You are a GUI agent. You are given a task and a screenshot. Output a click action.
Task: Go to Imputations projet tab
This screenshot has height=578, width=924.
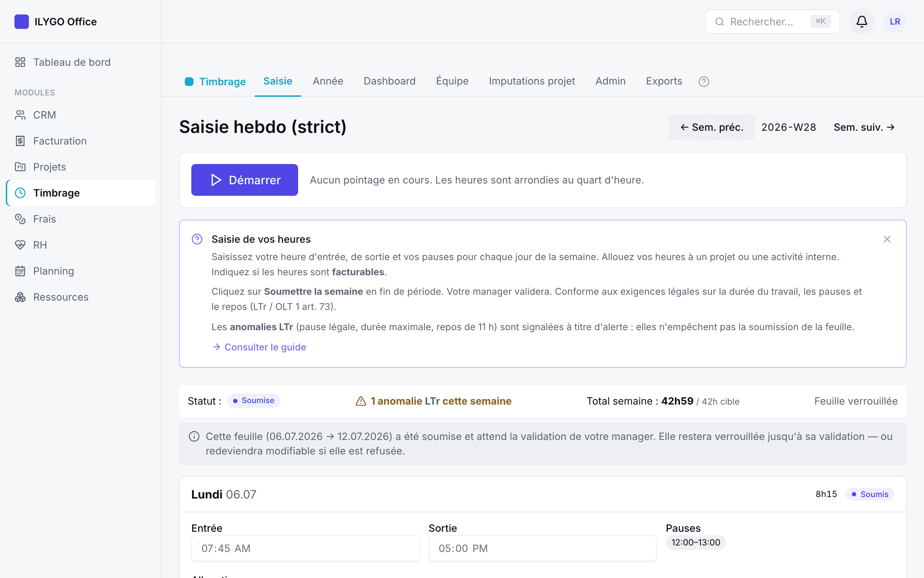[x=532, y=81]
